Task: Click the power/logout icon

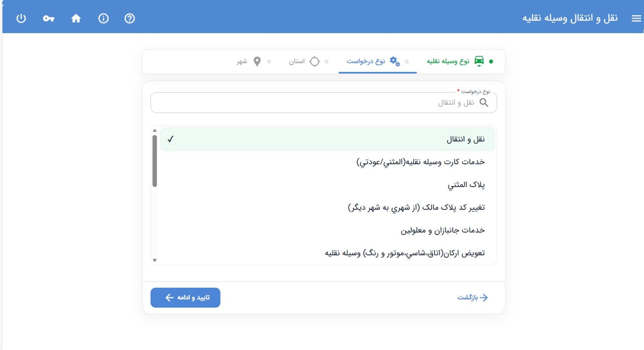Action: (21, 18)
